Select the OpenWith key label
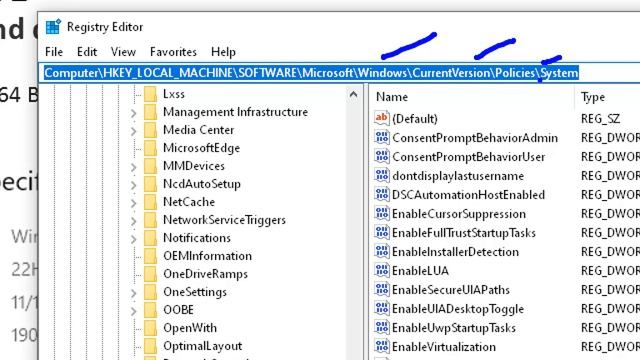Viewport: 640px width, 360px height. point(190,328)
